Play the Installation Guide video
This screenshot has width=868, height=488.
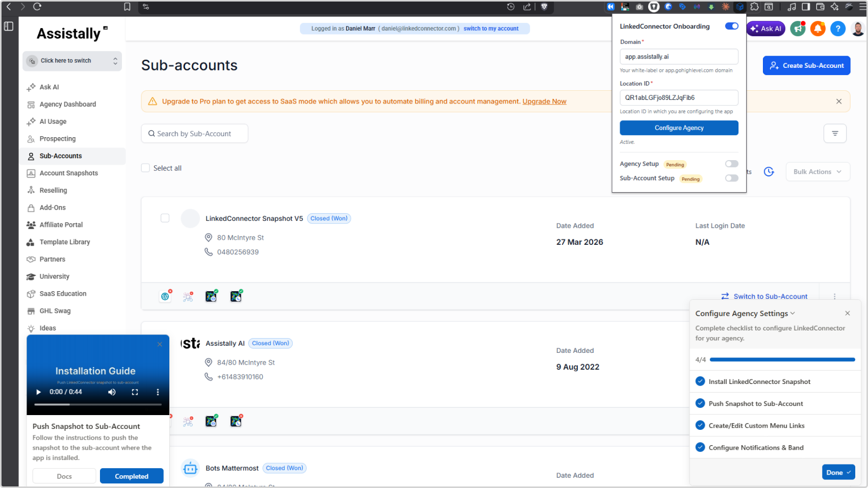coord(38,392)
